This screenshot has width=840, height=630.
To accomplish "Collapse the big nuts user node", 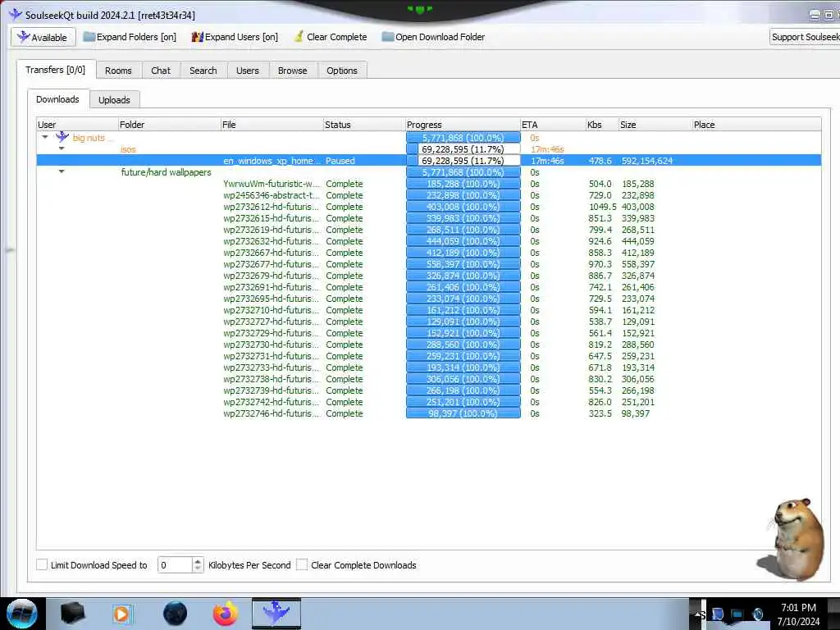I will (x=45, y=137).
